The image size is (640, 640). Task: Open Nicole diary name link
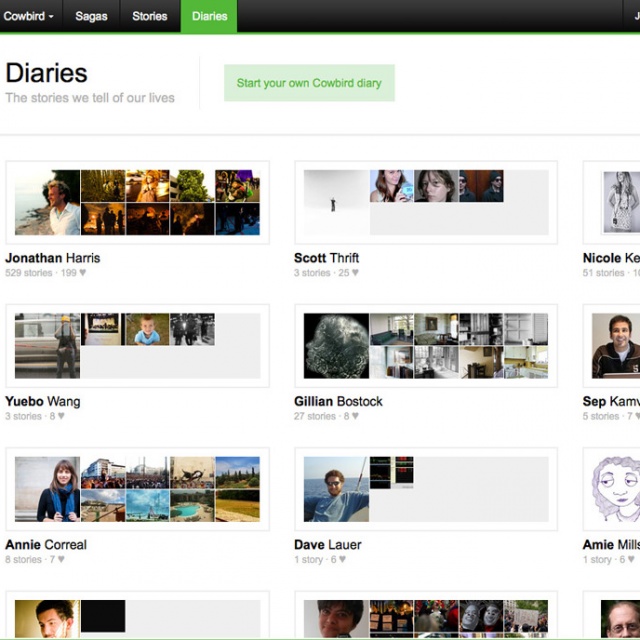pos(611,258)
